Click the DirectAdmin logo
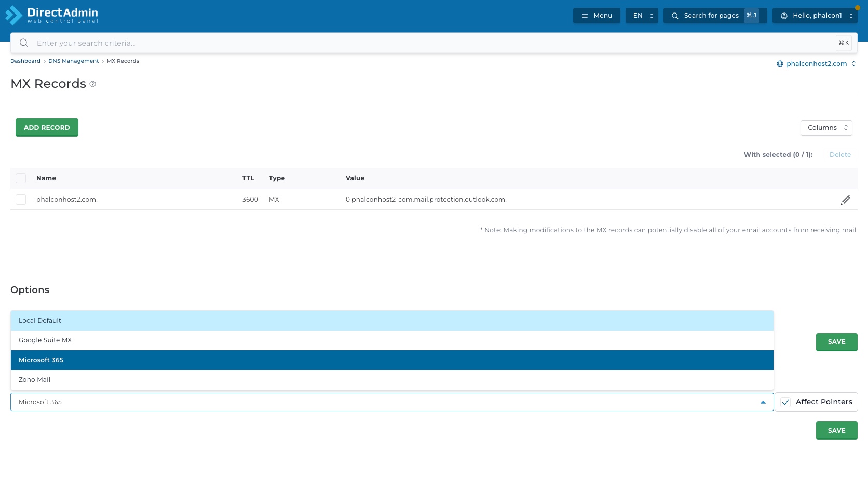 coord(51,15)
